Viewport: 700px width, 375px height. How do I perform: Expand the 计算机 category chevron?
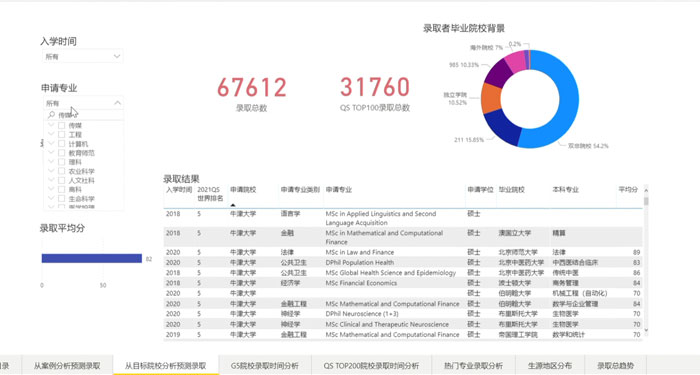click(51, 143)
